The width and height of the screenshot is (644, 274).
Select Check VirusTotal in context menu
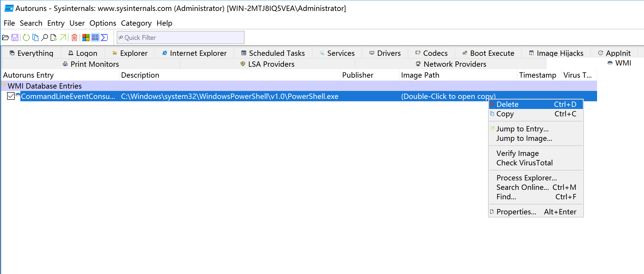(524, 163)
